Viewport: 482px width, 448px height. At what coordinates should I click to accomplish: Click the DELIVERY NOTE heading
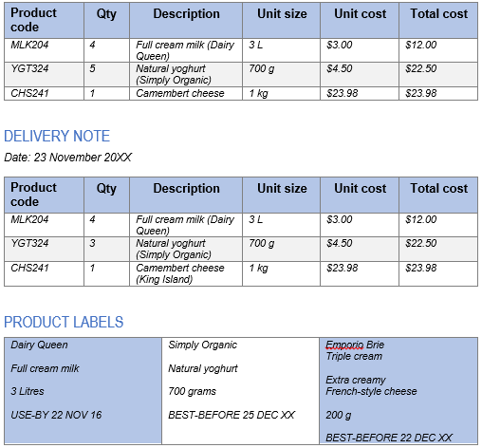point(57,137)
